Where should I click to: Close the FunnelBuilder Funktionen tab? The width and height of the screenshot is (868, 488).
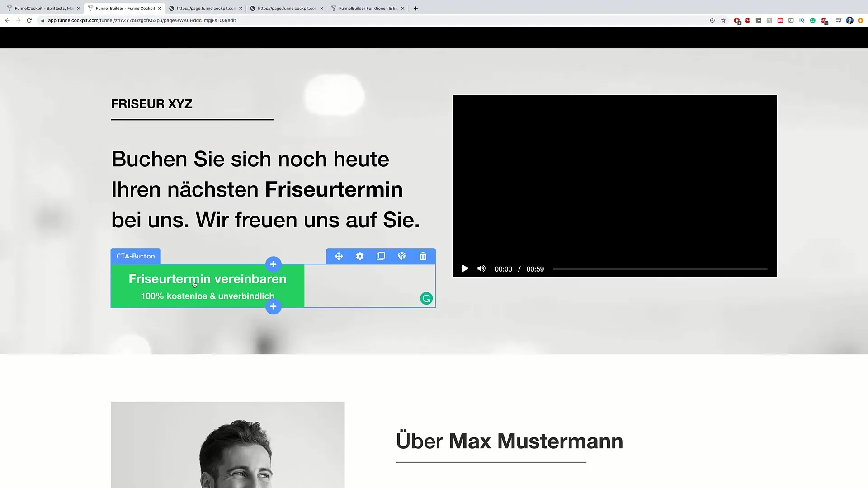coord(403,9)
